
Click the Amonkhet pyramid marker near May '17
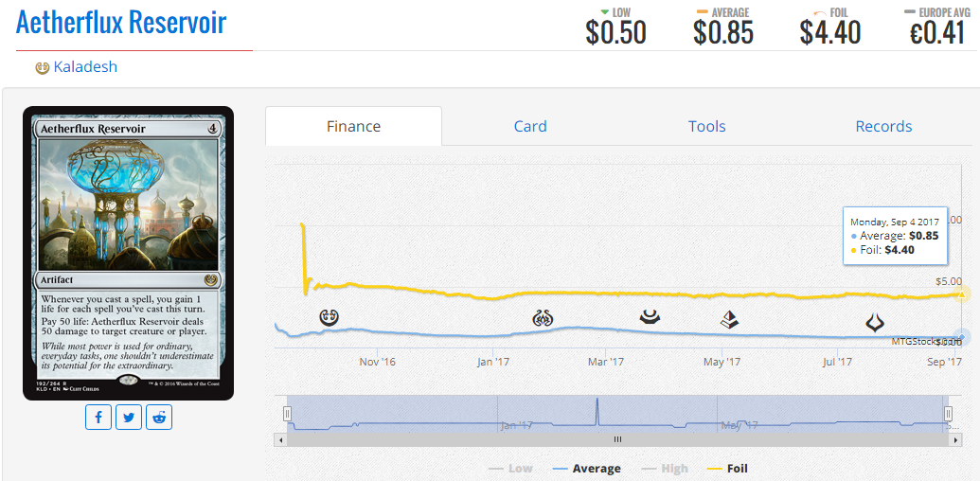click(729, 320)
